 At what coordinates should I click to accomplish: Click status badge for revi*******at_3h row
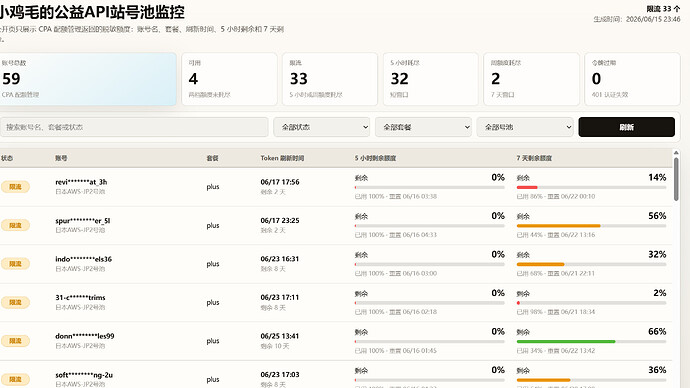point(15,187)
